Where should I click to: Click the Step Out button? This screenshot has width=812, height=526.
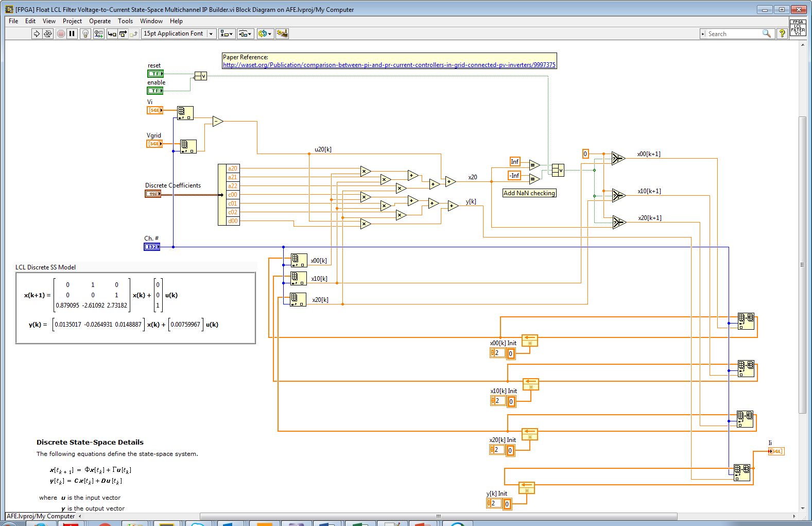(134, 33)
